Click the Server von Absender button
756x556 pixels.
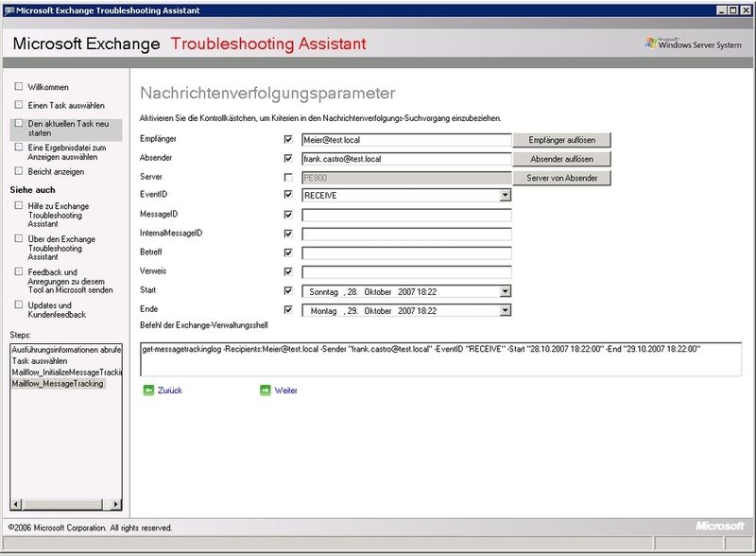click(x=561, y=178)
